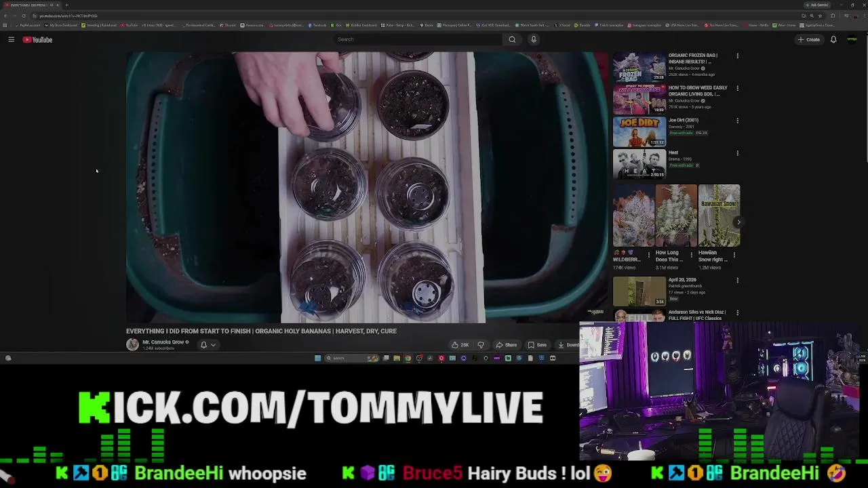
Task: Share the video
Action: tap(507, 345)
